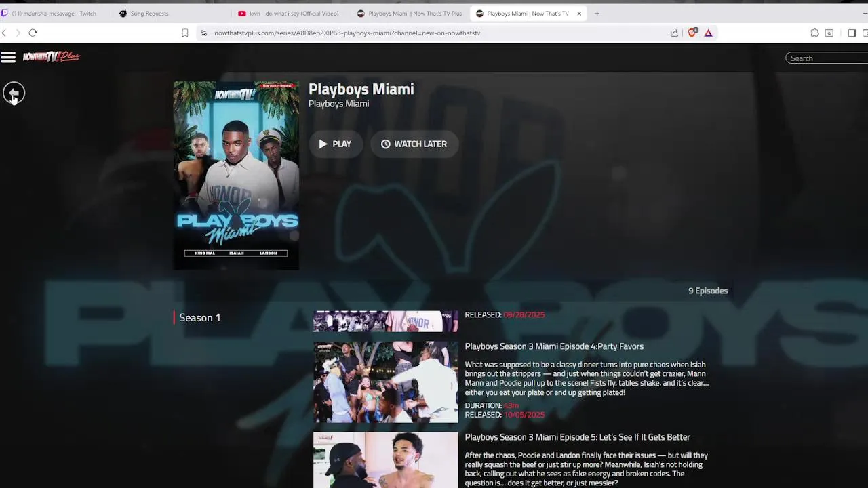Open the partially visible top episode thumbnail
The image size is (868, 488).
(x=385, y=321)
